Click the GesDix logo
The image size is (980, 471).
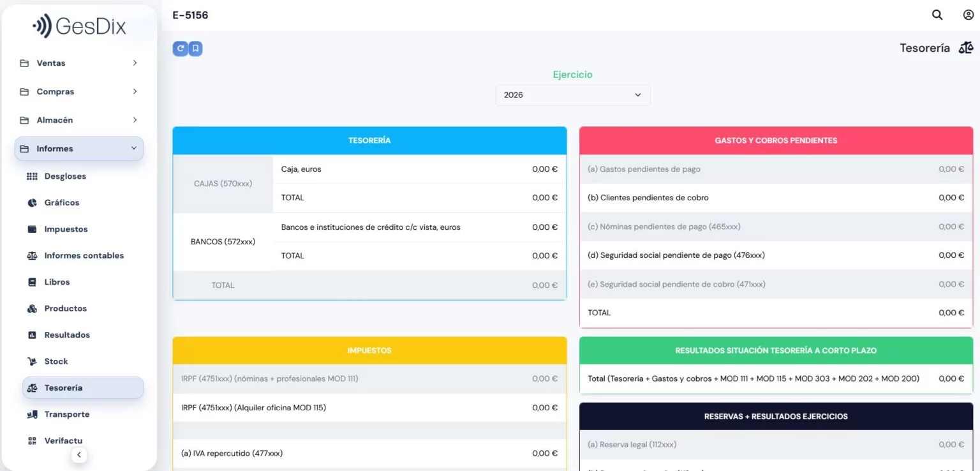point(80,26)
